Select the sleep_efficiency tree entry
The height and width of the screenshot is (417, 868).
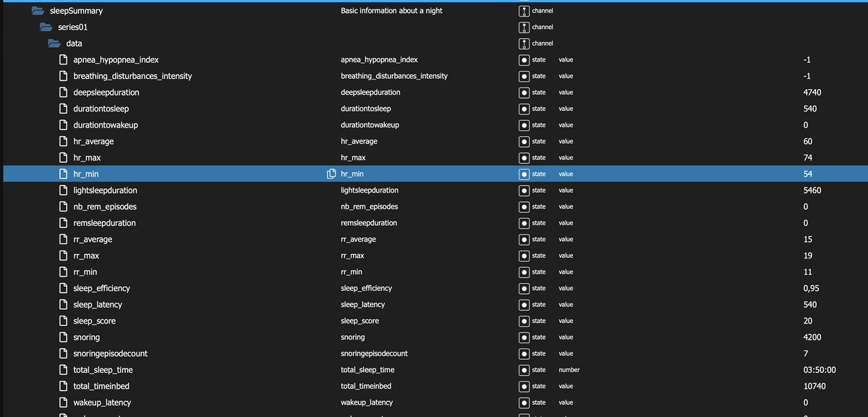tap(101, 288)
